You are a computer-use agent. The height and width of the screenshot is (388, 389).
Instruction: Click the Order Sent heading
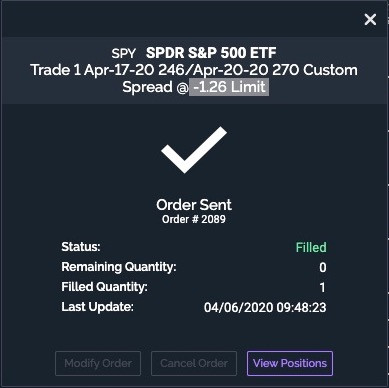194,205
